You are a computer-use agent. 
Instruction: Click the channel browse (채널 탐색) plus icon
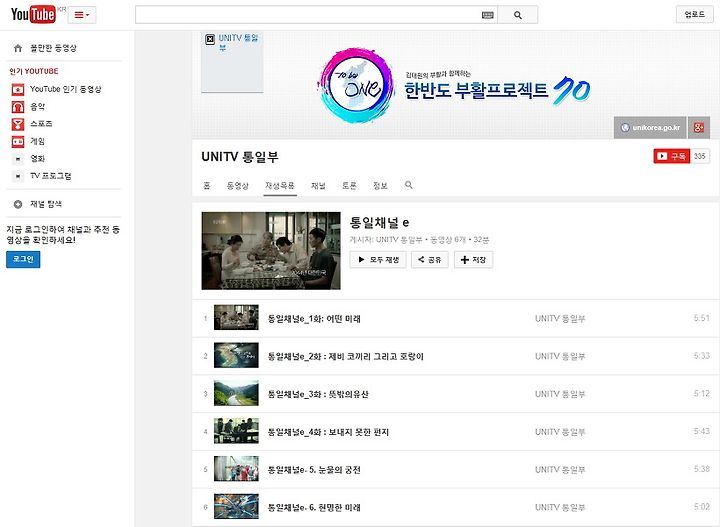(x=18, y=204)
